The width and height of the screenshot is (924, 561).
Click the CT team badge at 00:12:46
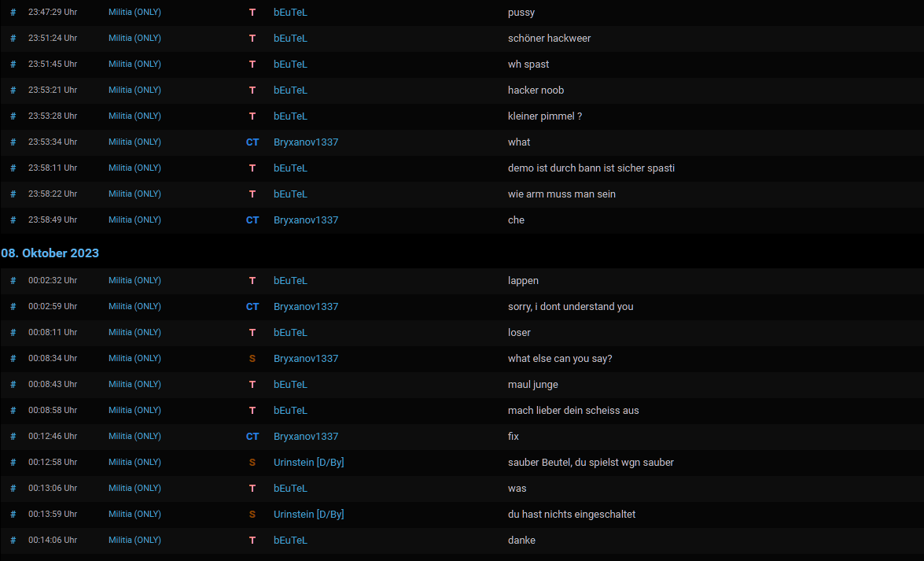point(252,437)
